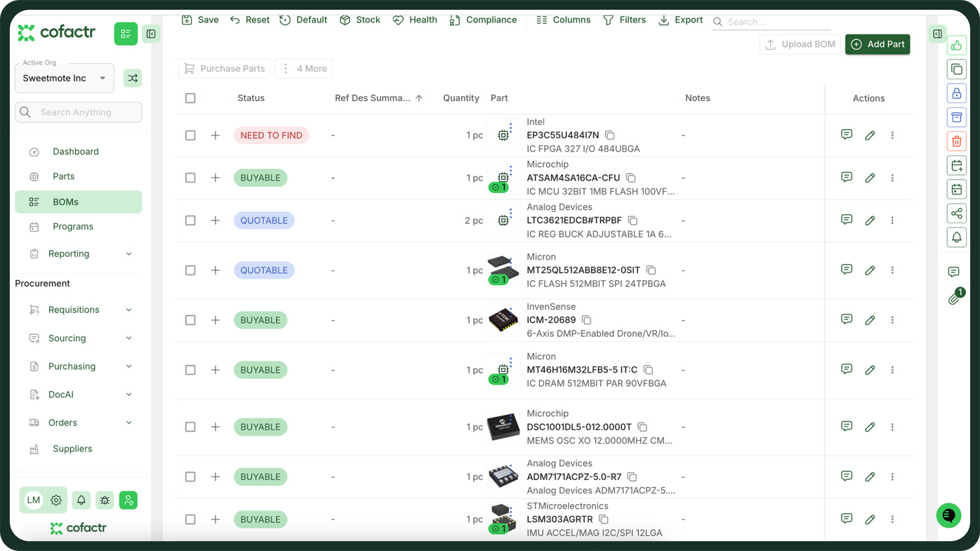
Task: Edit the ICM-20689 row with pencil icon
Action: click(870, 320)
